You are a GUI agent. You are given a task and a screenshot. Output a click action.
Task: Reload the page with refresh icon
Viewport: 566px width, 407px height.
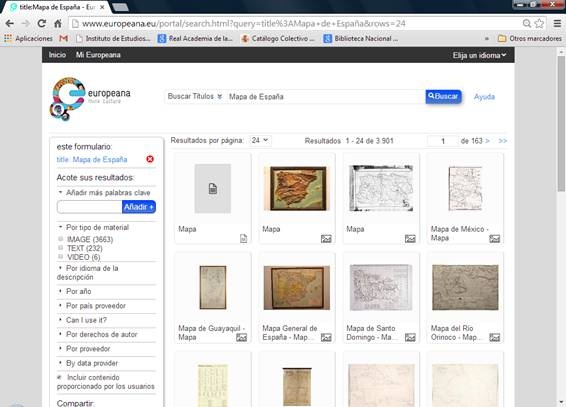[x=42, y=23]
